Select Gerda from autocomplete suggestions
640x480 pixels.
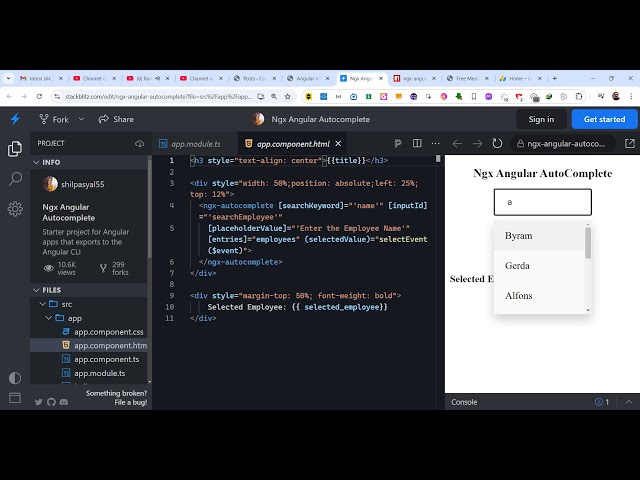click(x=517, y=266)
